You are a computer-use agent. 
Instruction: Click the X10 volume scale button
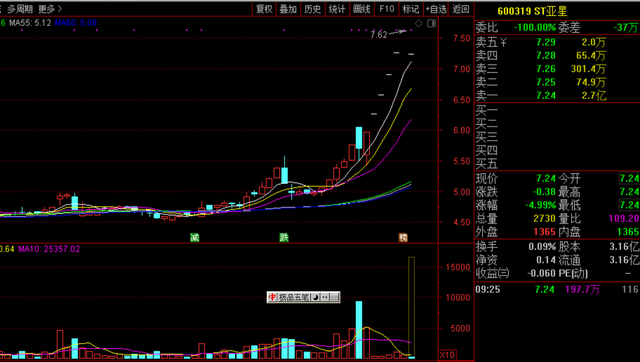coord(447,355)
